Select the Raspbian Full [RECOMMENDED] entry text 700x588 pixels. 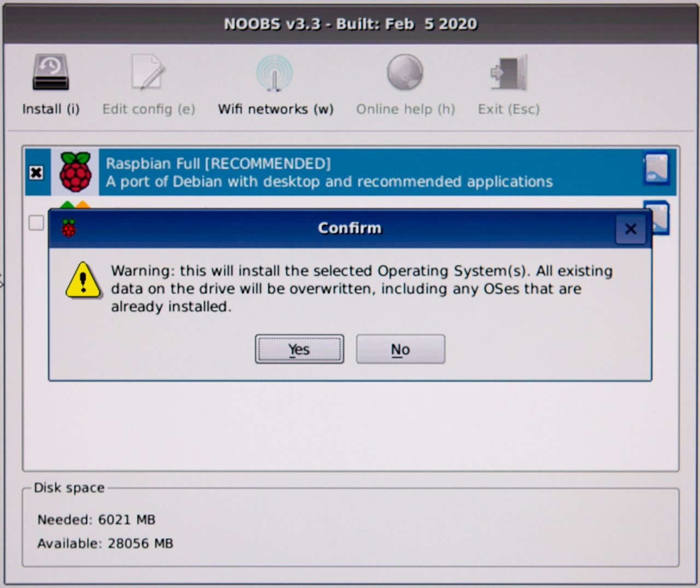[218, 163]
